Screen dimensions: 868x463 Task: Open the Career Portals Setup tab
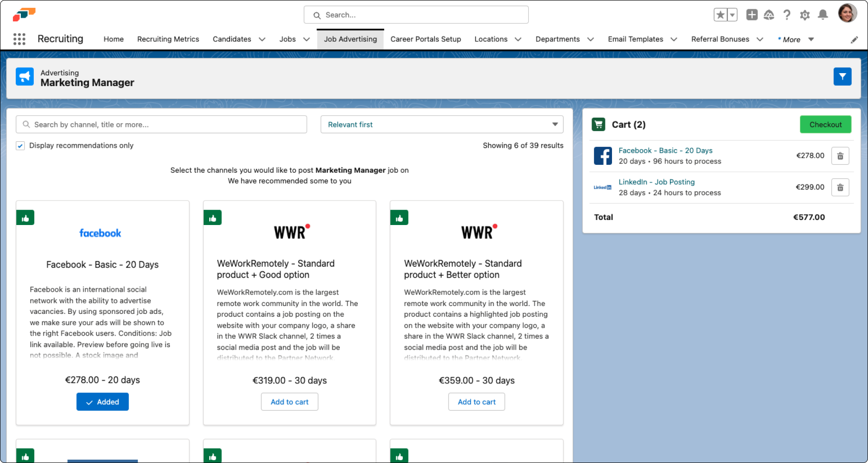click(425, 39)
